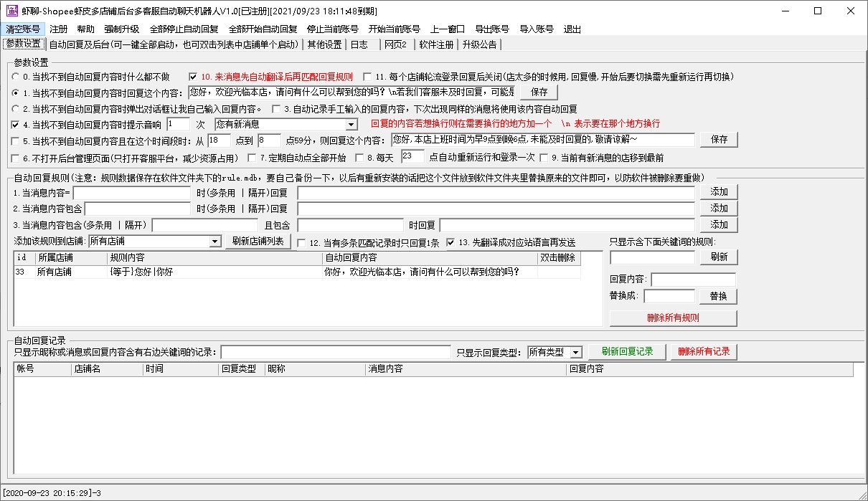Image resolution: width=868 pixels, height=501 pixels.
Task: Open the 软件注册 tab
Action: [436, 44]
